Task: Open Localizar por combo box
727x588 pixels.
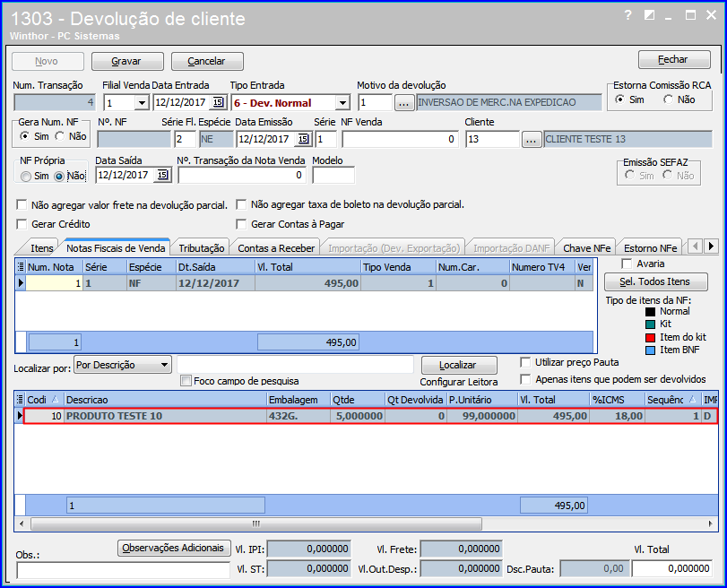Action: [123, 365]
